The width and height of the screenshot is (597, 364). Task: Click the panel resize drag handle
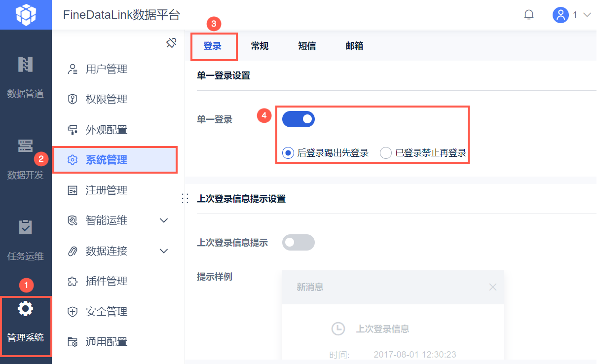click(x=186, y=198)
